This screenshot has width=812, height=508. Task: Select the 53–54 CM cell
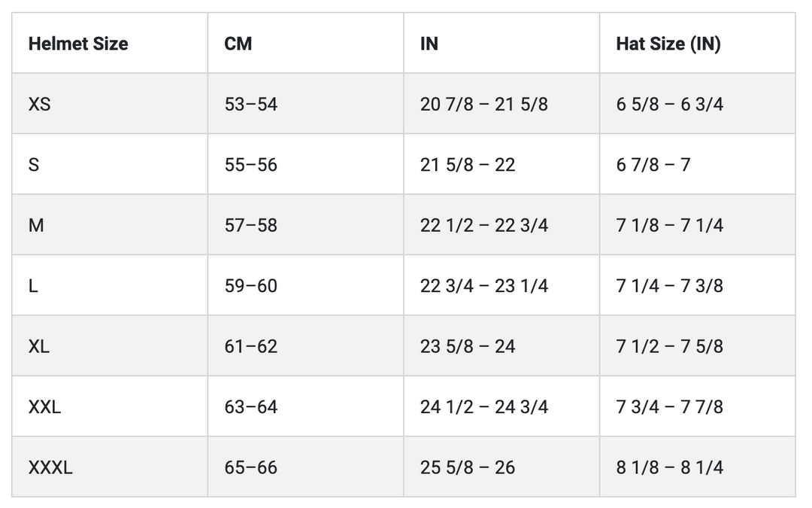(x=251, y=104)
